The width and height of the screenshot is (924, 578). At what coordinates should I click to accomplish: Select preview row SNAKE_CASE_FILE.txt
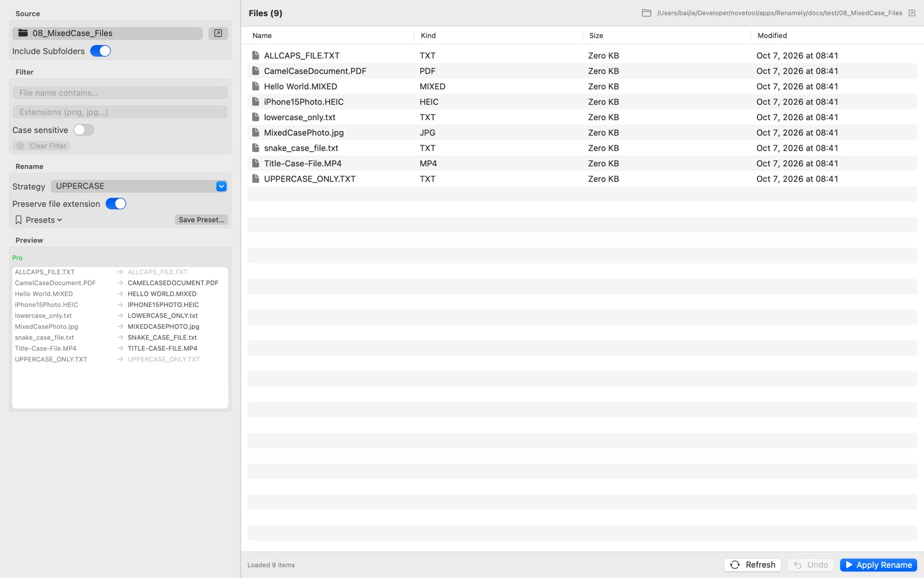(120, 338)
